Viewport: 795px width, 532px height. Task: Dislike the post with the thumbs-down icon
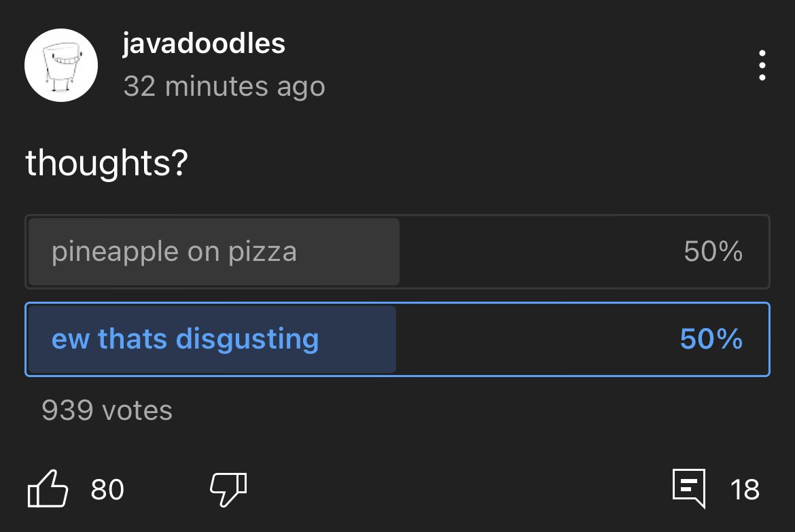tap(228, 489)
